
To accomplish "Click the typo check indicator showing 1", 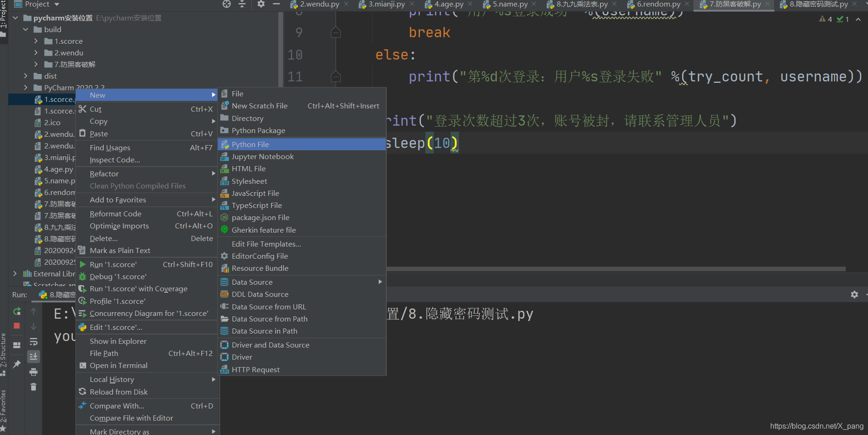I will tap(843, 19).
